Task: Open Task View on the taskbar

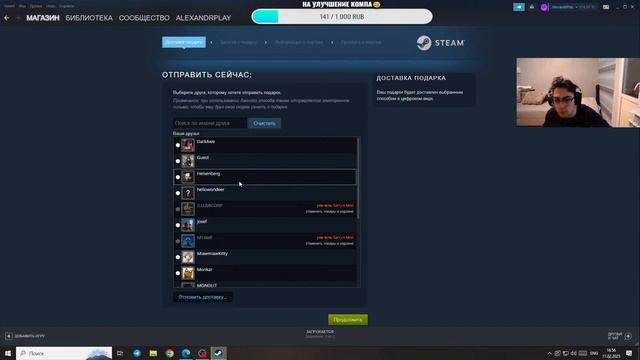Action: (120, 353)
